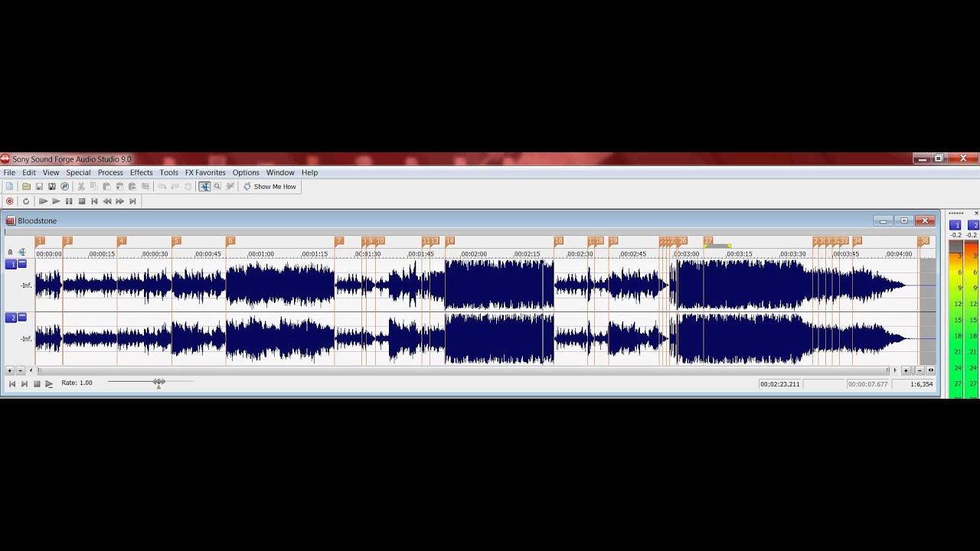Click the horizontal scrollbar right arrow
Screen dimensions: 980x551
(895, 370)
